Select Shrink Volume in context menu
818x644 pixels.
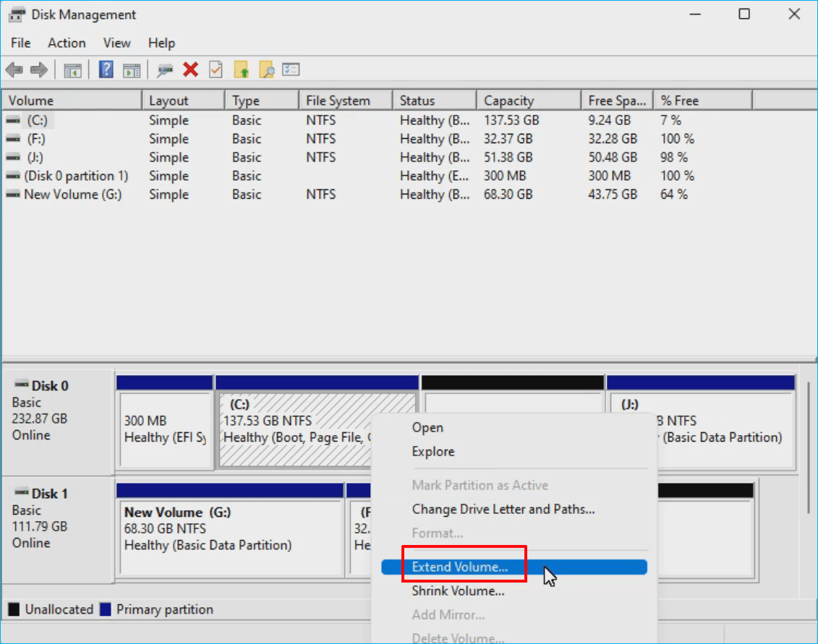point(458,591)
